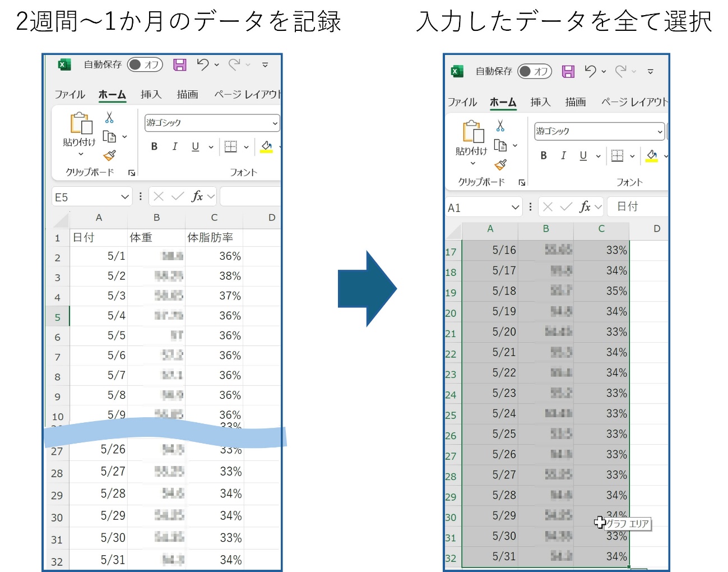Switch to 挿入 tab in left window
Viewport: 728px width, 572px height.
tap(151, 95)
